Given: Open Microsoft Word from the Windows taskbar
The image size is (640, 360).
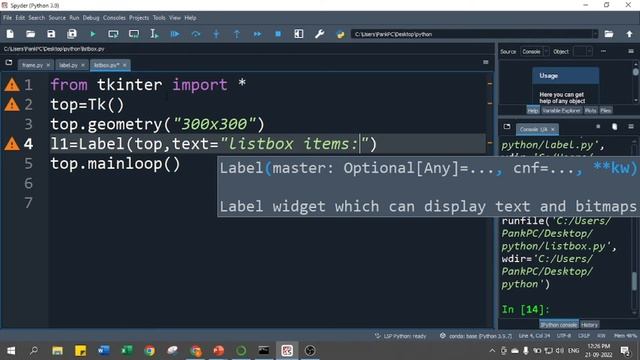Looking at the screenshot, I should click(103, 351).
